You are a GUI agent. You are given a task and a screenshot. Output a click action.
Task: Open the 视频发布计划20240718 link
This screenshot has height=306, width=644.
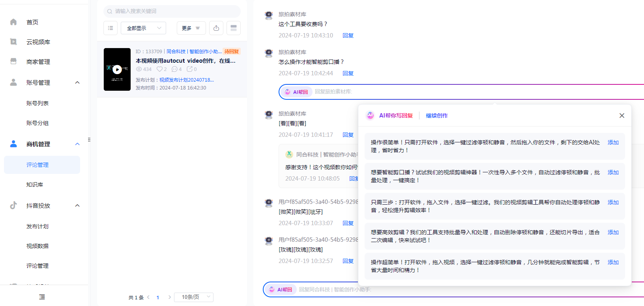(x=187, y=80)
